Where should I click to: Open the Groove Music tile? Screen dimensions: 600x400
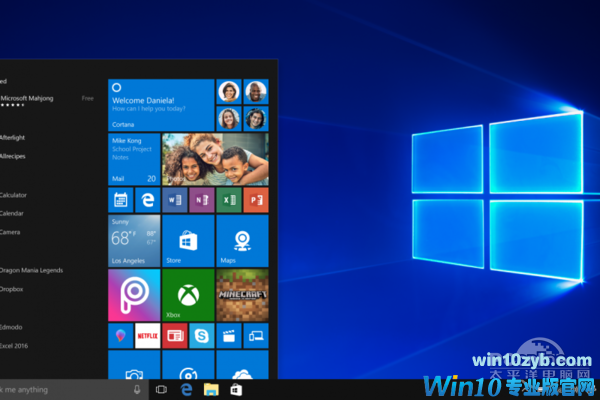(188, 365)
